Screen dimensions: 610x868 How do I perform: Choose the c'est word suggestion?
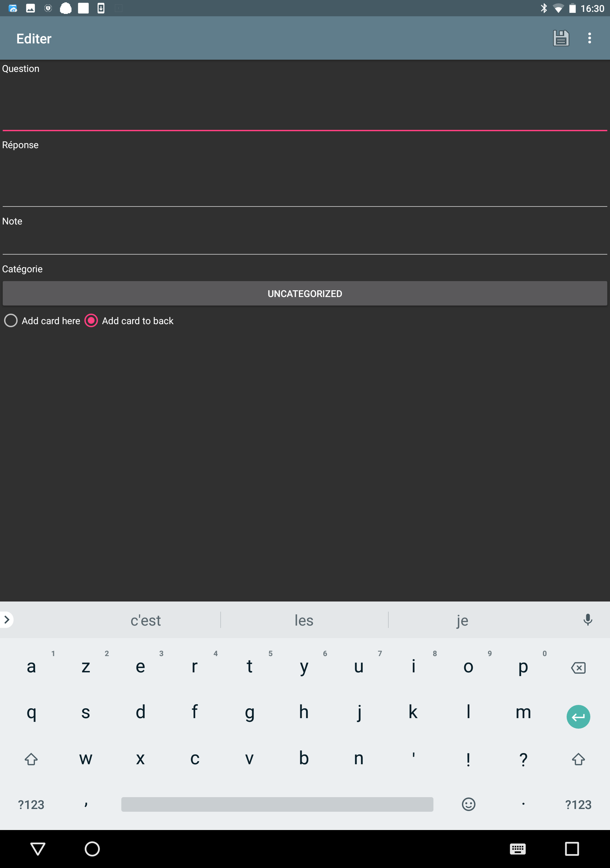pyautogui.click(x=145, y=620)
